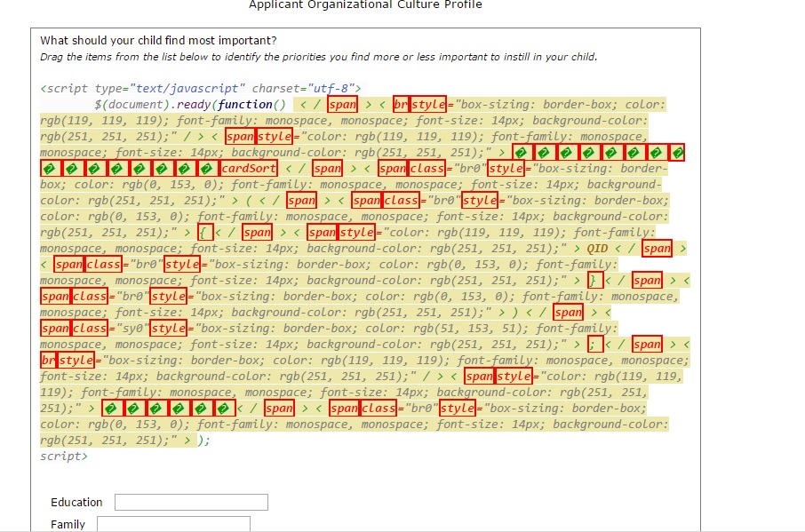Click the "sy0" class value text

(x=128, y=329)
